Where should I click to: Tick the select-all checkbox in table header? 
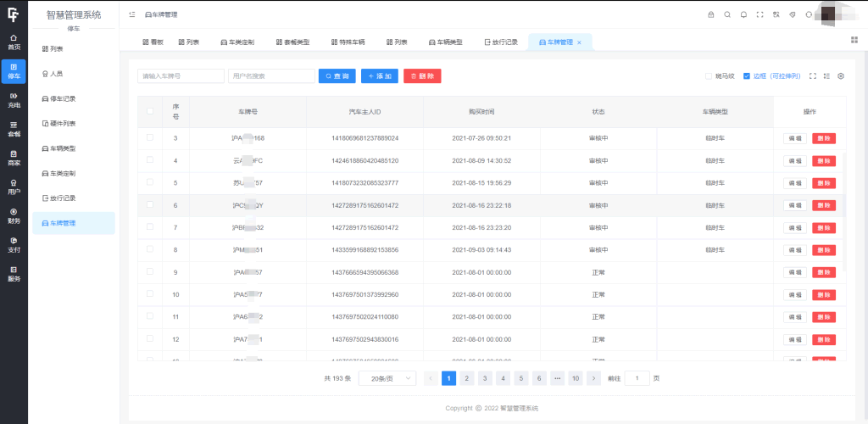pos(150,111)
